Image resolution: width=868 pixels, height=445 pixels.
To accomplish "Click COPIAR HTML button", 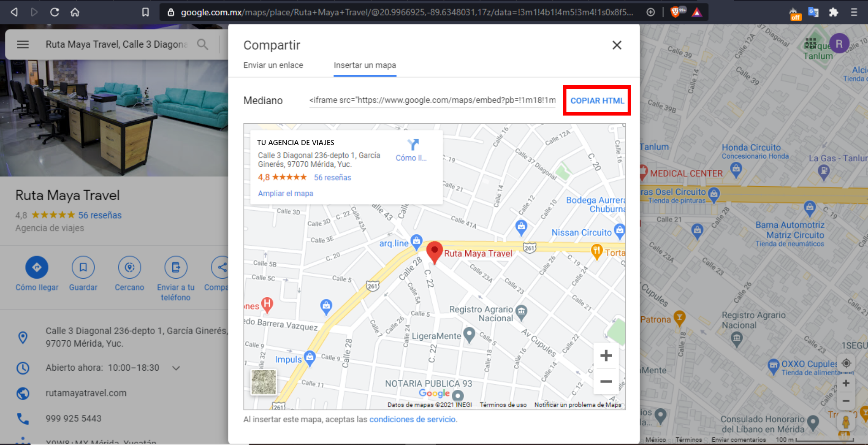I will coord(597,101).
